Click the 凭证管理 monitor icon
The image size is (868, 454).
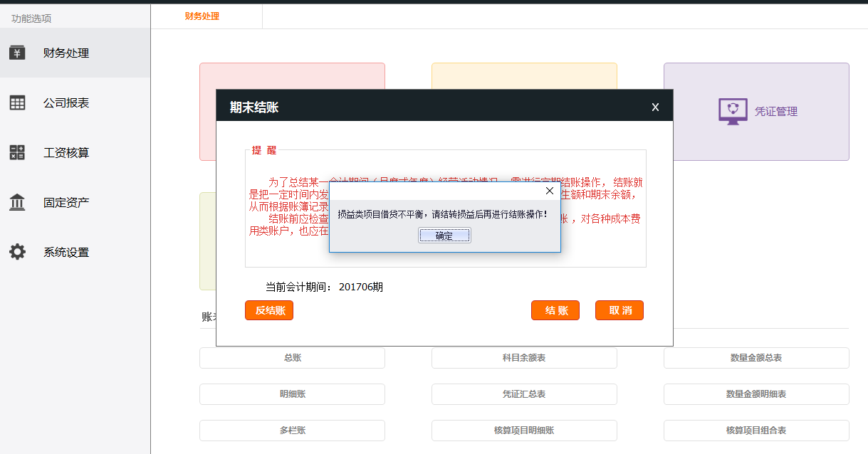[733, 112]
